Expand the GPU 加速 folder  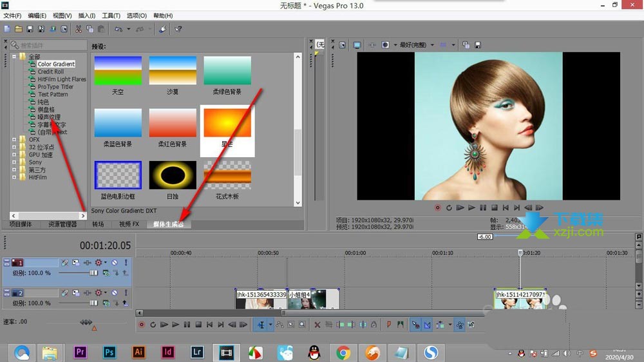click(14, 155)
